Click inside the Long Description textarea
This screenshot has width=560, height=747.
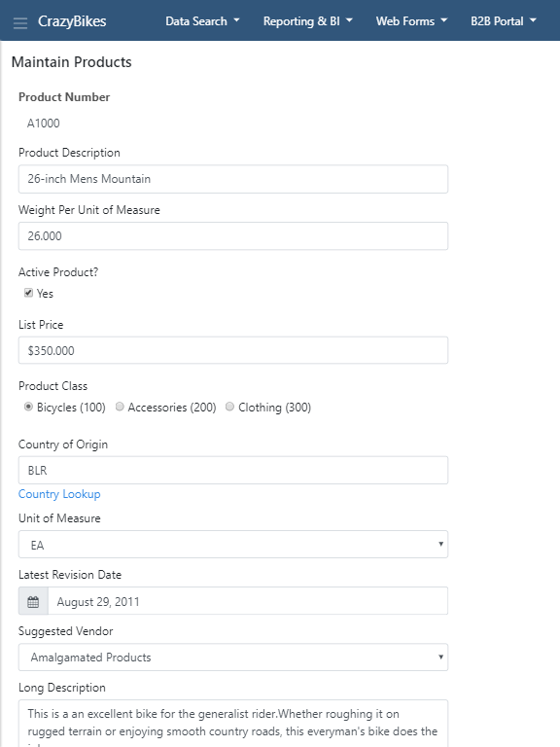tap(233, 724)
